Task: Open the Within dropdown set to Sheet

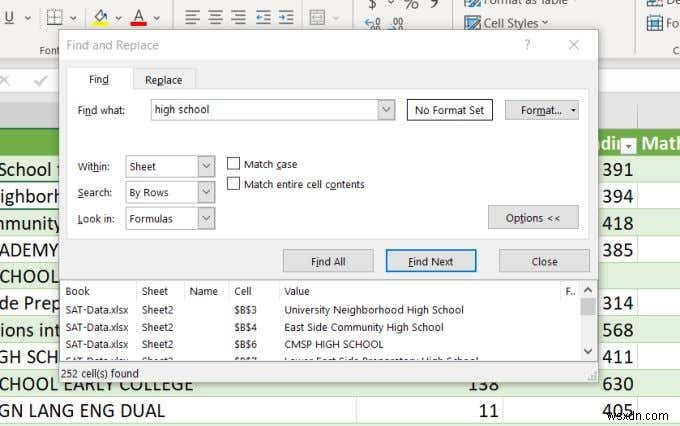Action: click(170, 167)
